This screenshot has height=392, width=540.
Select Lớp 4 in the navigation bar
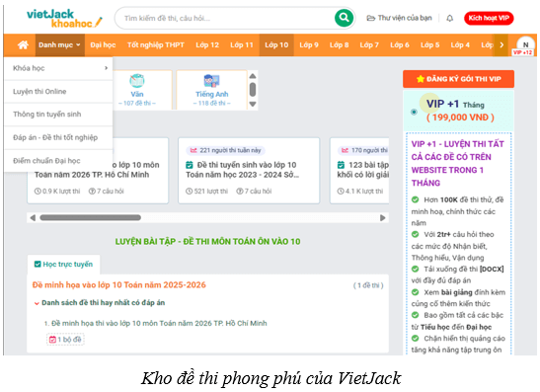[460, 44]
